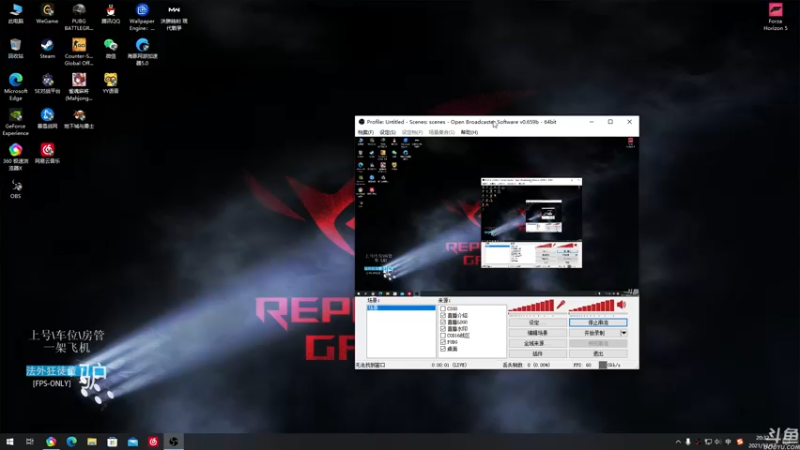Launch Steam from the desktop
Viewport: 800px width, 450px height.
(47, 49)
